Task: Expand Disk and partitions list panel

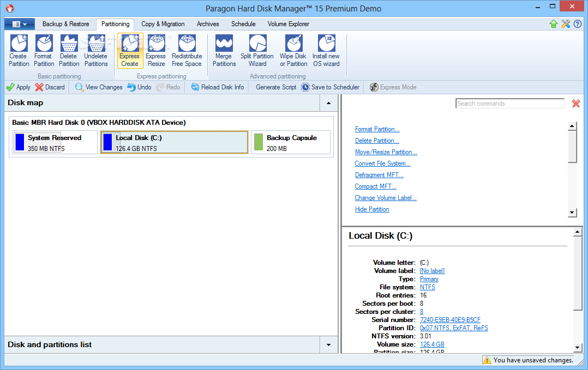Action: click(x=329, y=345)
